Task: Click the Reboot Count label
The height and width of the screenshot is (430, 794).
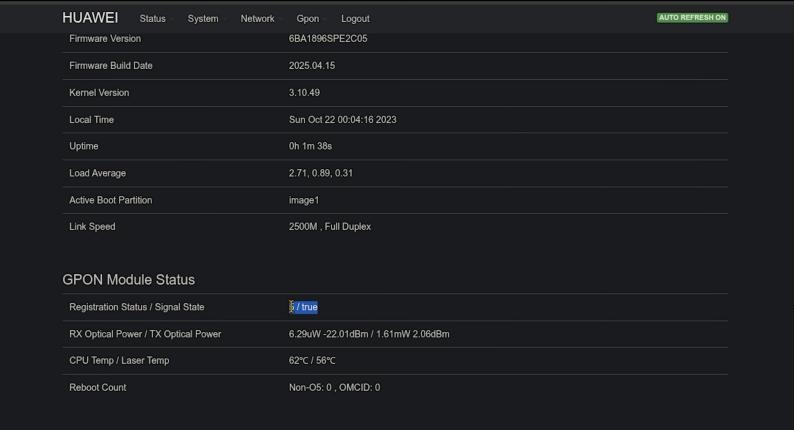Action: click(98, 387)
